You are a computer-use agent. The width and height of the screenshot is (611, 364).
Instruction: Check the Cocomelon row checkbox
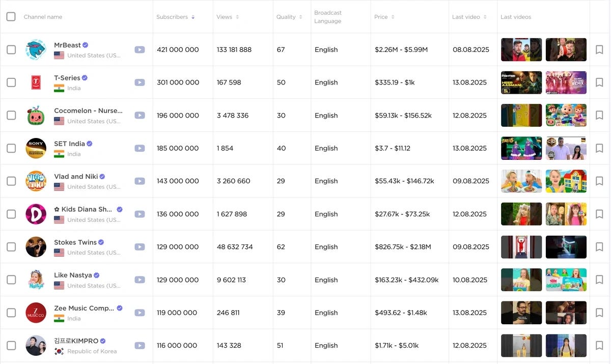tap(11, 116)
